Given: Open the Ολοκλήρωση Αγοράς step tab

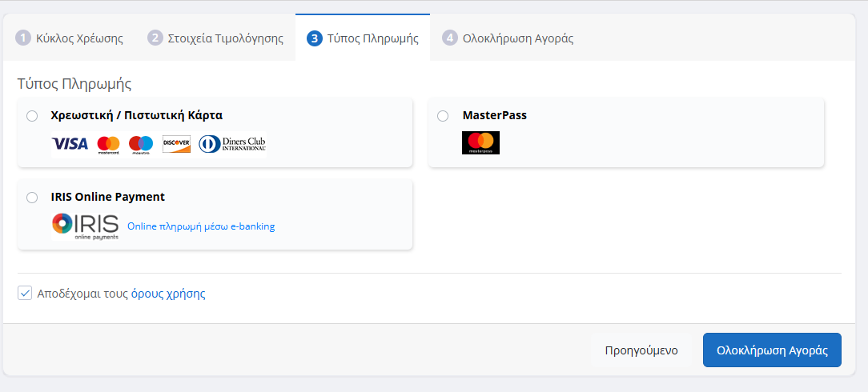Looking at the screenshot, I should click(517, 38).
